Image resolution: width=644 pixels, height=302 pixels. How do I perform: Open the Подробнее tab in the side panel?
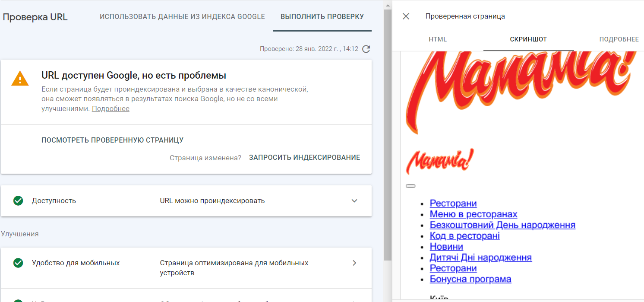[619, 39]
